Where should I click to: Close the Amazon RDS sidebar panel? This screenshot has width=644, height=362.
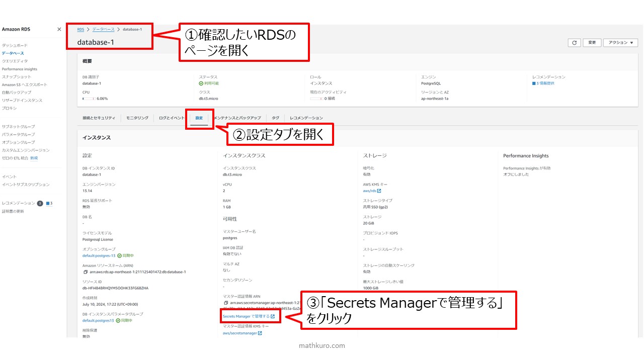(x=59, y=29)
